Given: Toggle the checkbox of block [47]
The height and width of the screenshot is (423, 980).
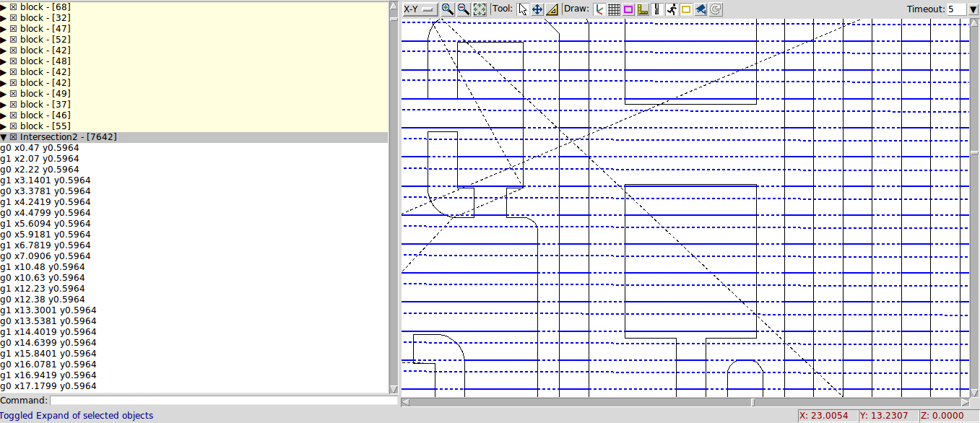Looking at the screenshot, I should click(14, 28).
